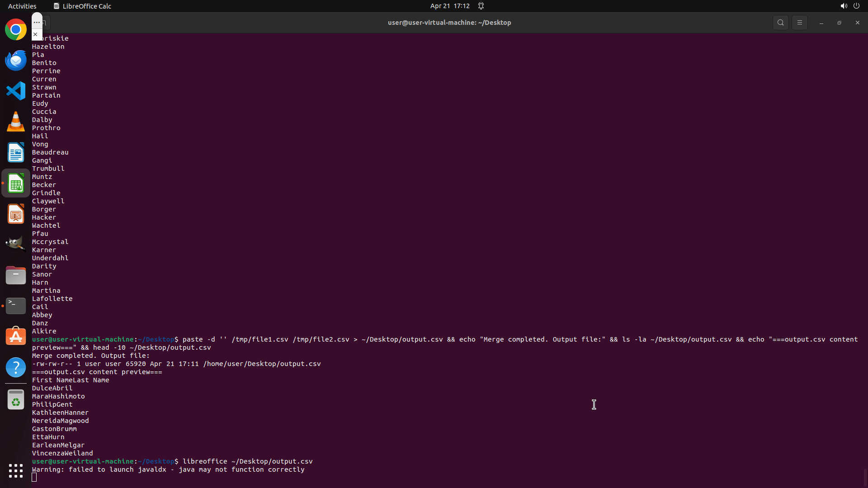Open the terminal hamburger menu
Screen dimensions: 868x488
(799, 23)
